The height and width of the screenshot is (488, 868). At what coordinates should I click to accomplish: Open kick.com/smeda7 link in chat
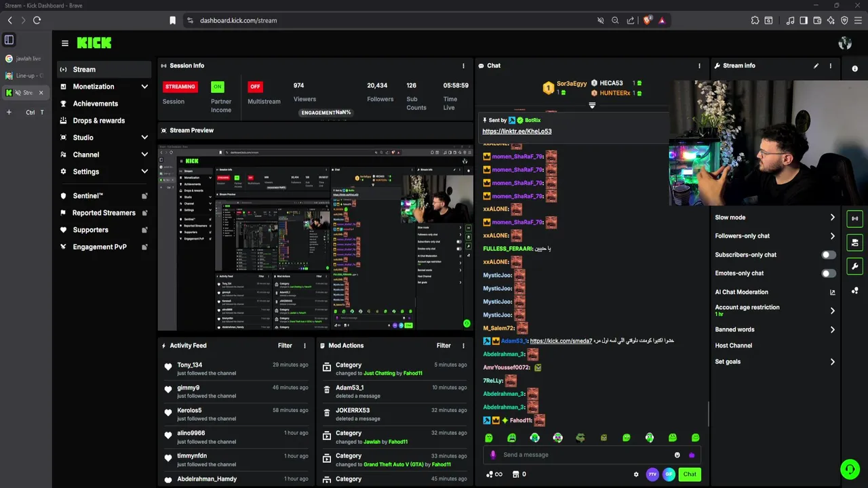coord(561,341)
